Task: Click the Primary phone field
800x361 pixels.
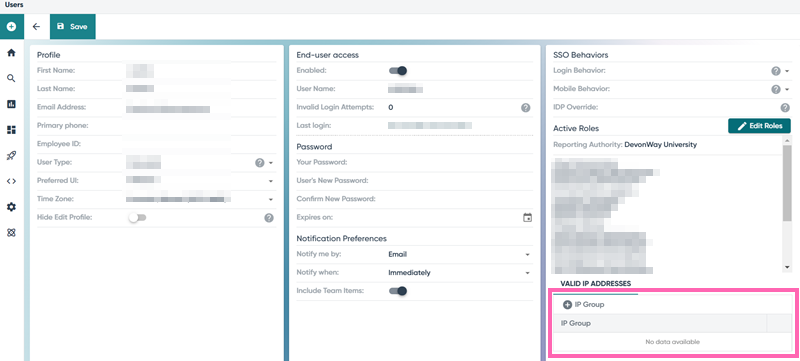Action: point(201,125)
